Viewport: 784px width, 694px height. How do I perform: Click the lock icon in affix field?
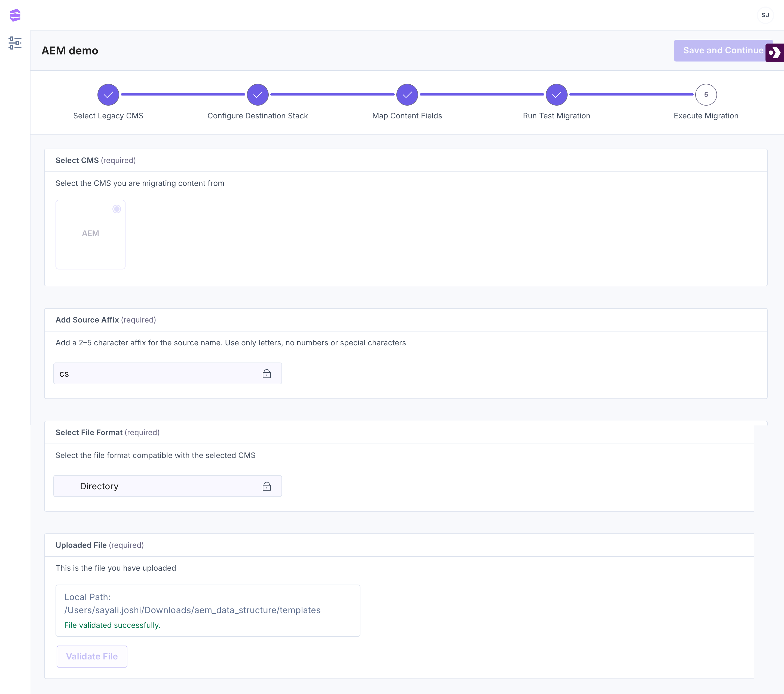(267, 374)
